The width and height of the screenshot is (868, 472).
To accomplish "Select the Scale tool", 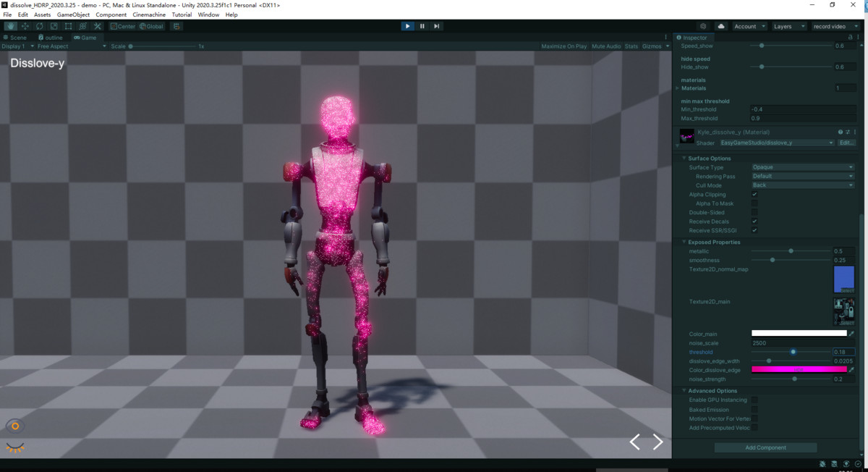I will pos(52,26).
